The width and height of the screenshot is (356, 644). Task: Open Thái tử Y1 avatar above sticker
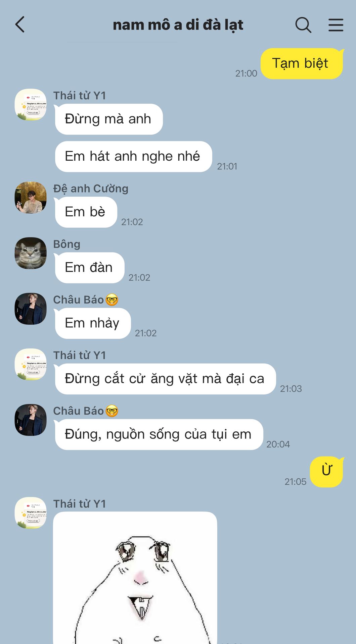[31, 513]
